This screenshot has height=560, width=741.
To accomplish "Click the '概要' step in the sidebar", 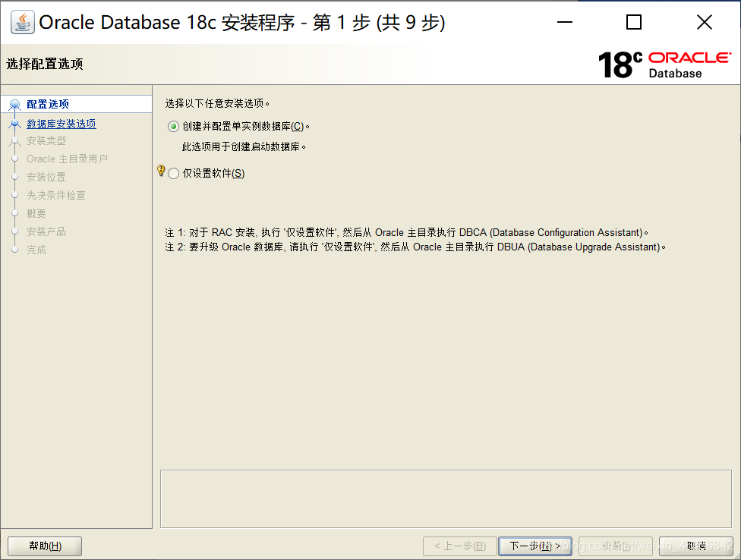I will pyautogui.click(x=36, y=213).
